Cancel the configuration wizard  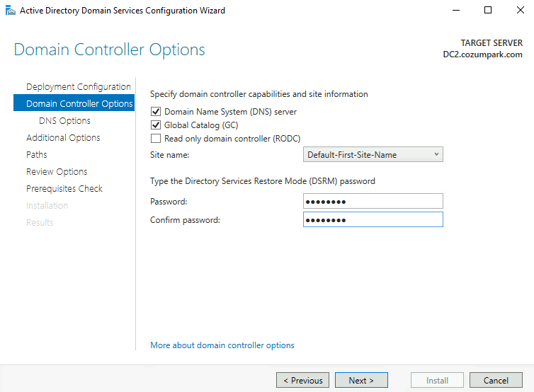pos(496,380)
